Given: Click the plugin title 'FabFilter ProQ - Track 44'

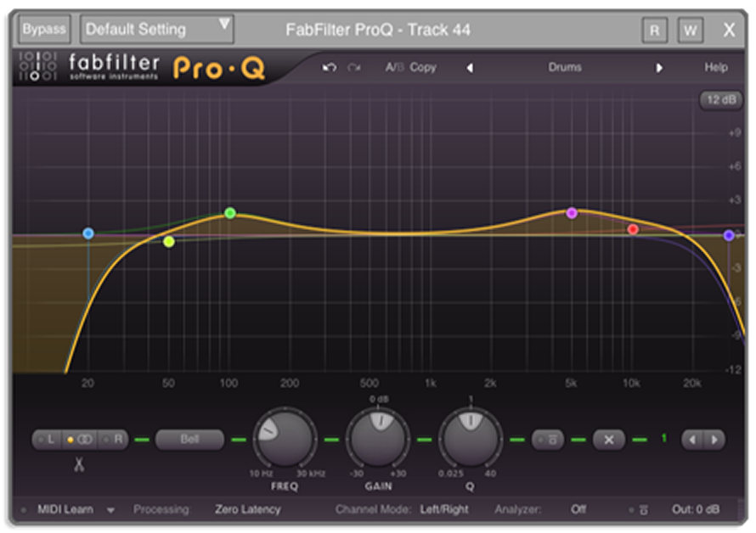Looking at the screenshot, I should tap(378, 30).
